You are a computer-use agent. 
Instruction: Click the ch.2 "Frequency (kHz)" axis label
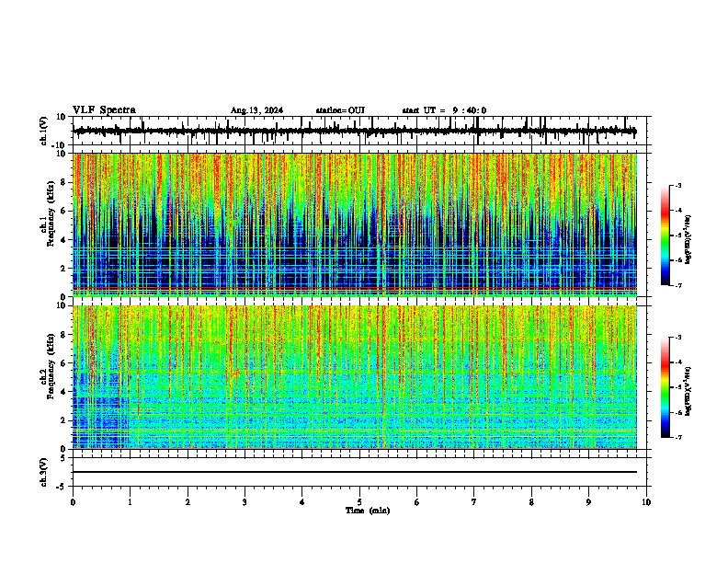click(x=51, y=366)
